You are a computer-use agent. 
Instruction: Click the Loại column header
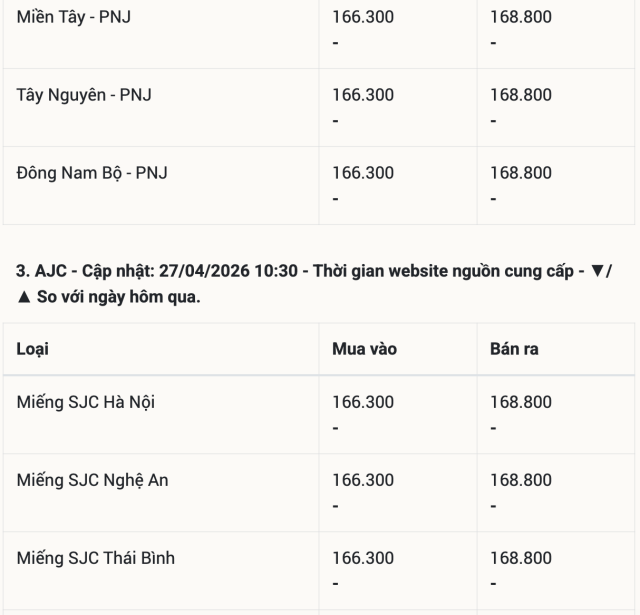33,349
